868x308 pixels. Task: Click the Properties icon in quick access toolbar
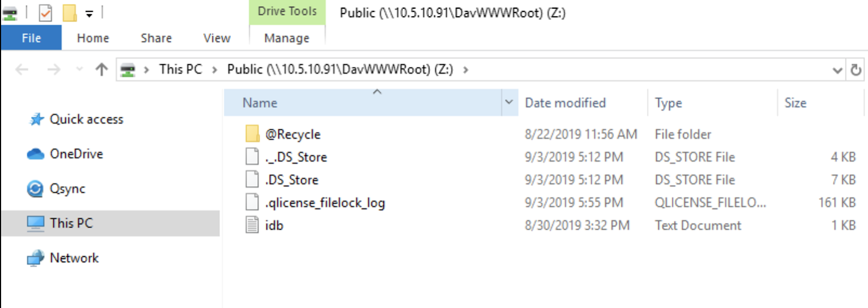46,12
